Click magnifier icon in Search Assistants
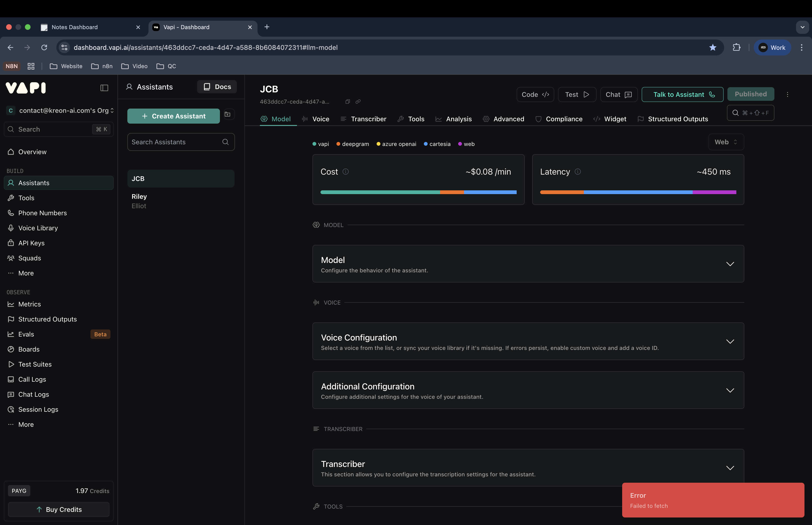Image resolution: width=812 pixels, height=525 pixels. pyautogui.click(x=225, y=142)
